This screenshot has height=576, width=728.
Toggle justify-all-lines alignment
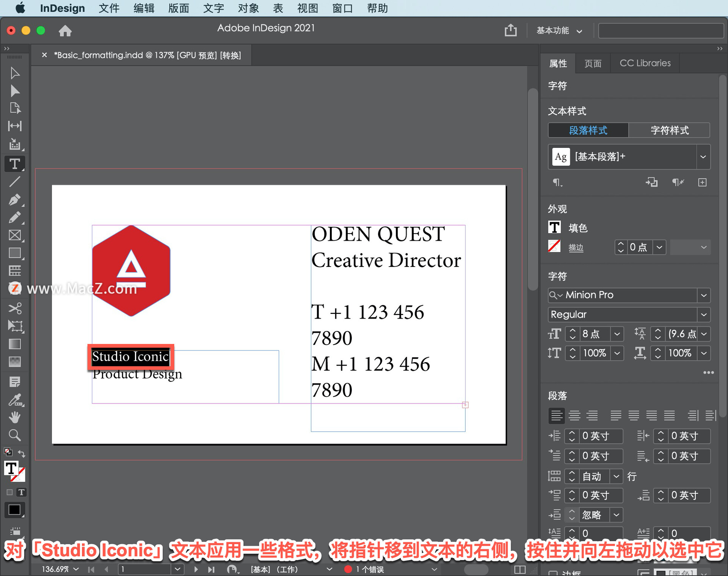tap(670, 415)
